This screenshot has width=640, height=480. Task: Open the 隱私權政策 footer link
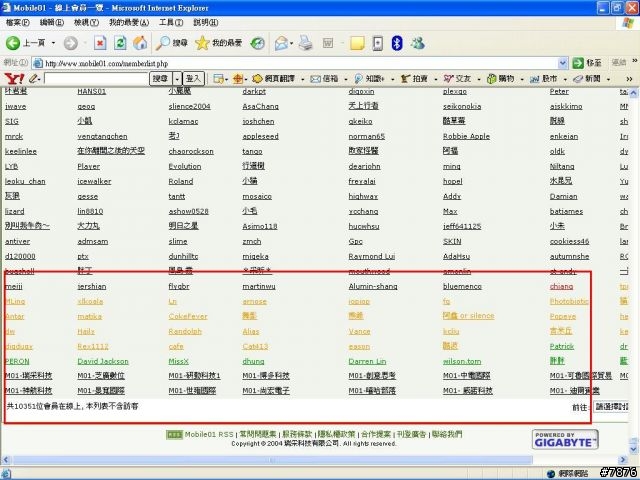click(336, 434)
